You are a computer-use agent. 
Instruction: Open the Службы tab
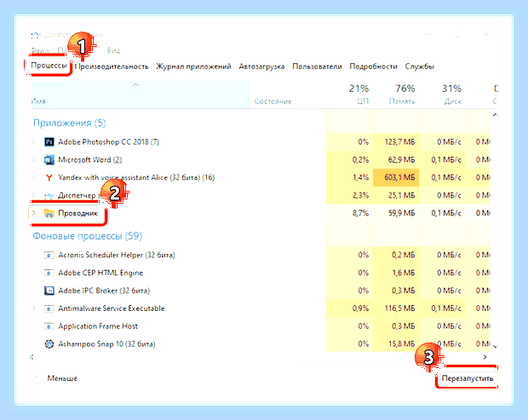pos(420,66)
